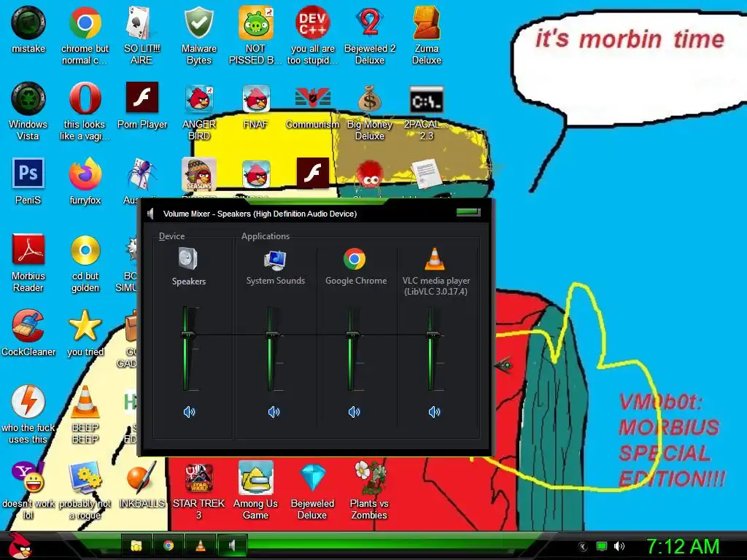Select the Morbius Reader PDF icon

click(28, 262)
